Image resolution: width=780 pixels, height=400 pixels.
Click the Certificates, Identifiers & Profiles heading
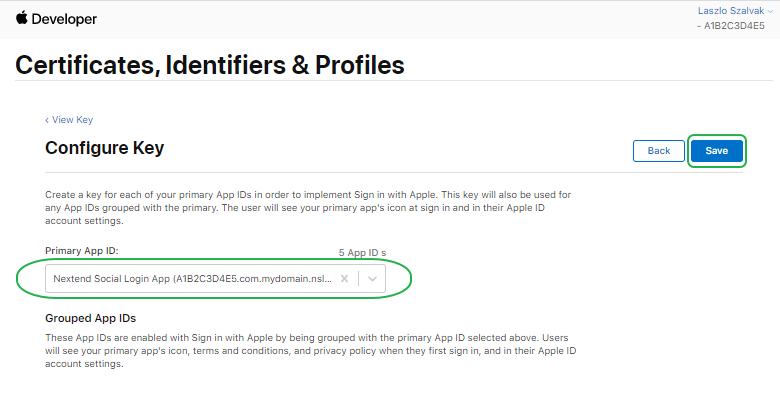(x=210, y=66)
